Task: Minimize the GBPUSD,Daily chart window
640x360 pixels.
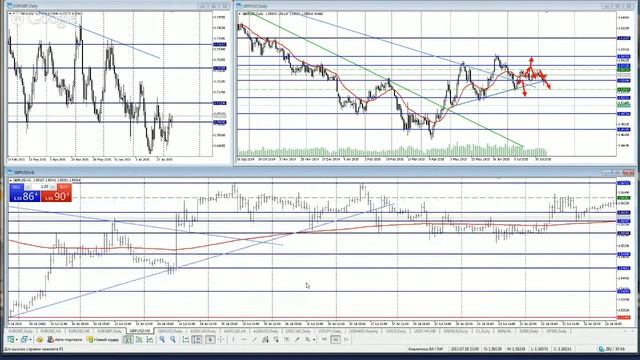Action: coord(607,6)
